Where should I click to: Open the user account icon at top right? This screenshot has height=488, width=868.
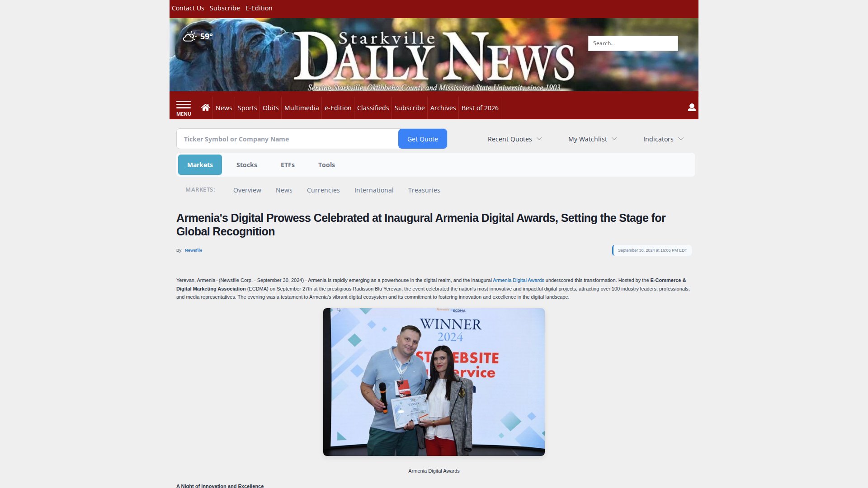[691, 107]
